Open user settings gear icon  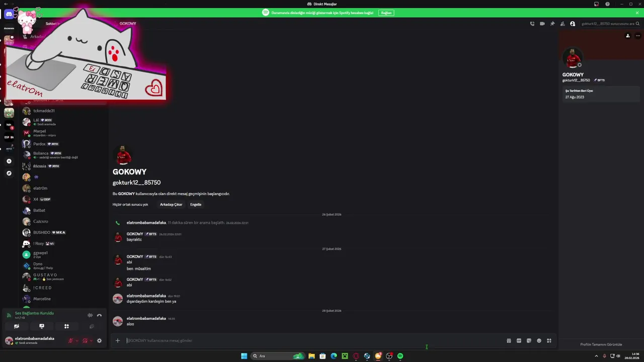tap(99, 340)
